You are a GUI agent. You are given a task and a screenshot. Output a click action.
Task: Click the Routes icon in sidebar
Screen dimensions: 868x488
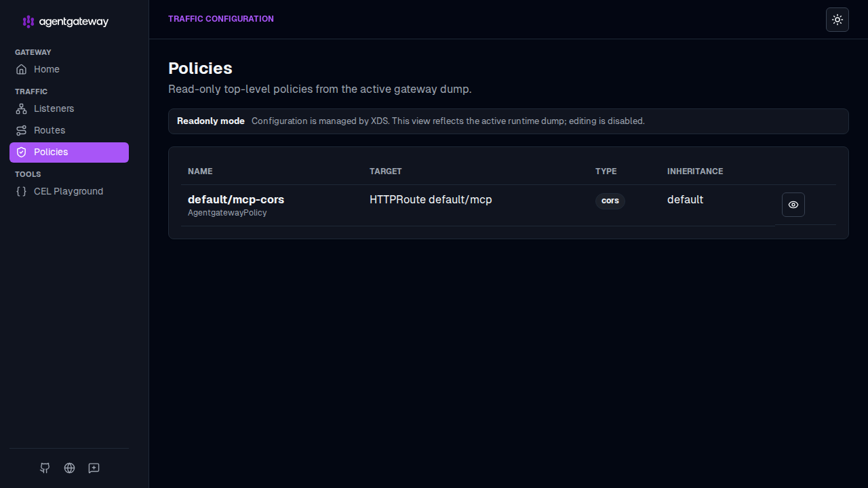[22, 130]
